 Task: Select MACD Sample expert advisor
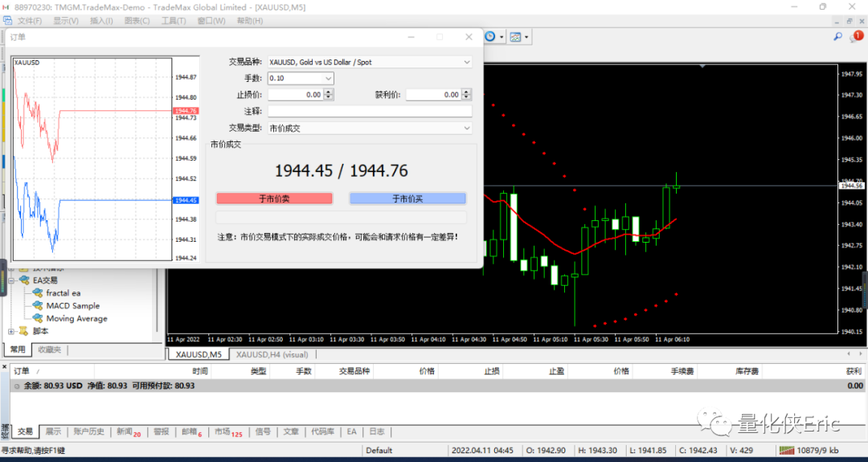point(73,305)
